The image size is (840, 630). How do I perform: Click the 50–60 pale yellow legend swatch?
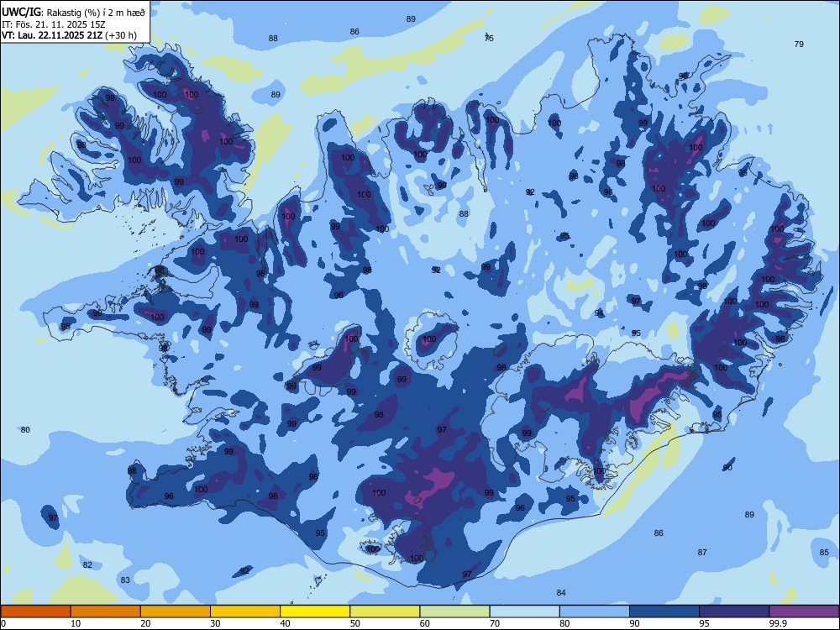386,612
